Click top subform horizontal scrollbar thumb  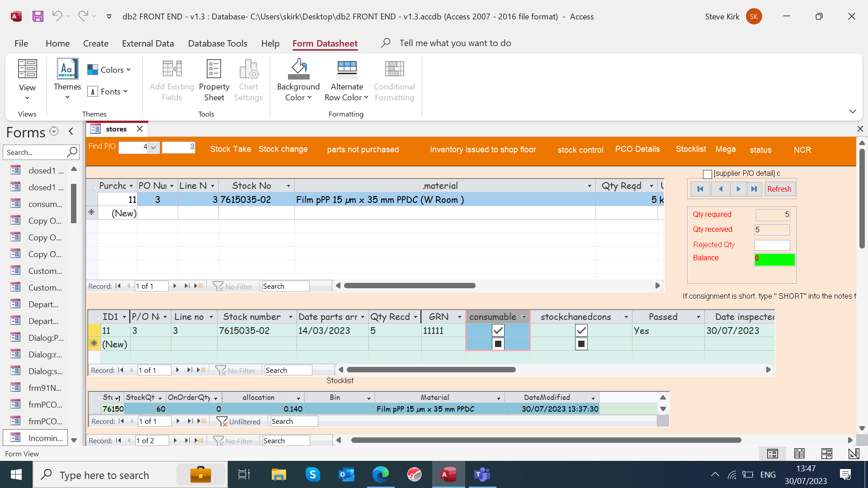tap(410, 286)
